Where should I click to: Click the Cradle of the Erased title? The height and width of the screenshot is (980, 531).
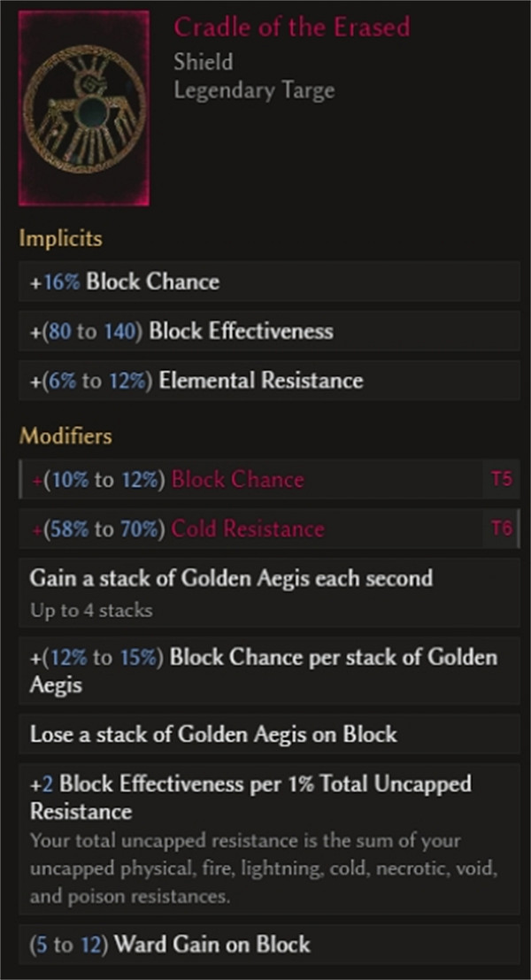(x=291, y=27)
